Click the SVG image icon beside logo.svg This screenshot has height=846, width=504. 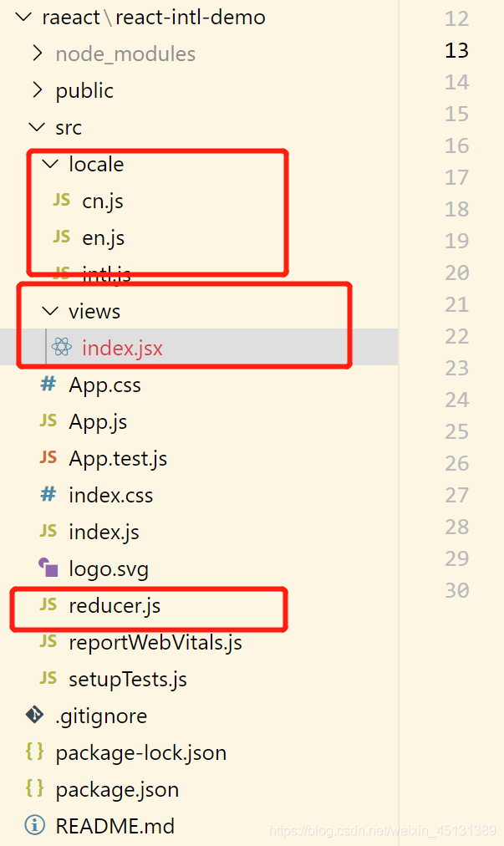(x=48, y=568)
